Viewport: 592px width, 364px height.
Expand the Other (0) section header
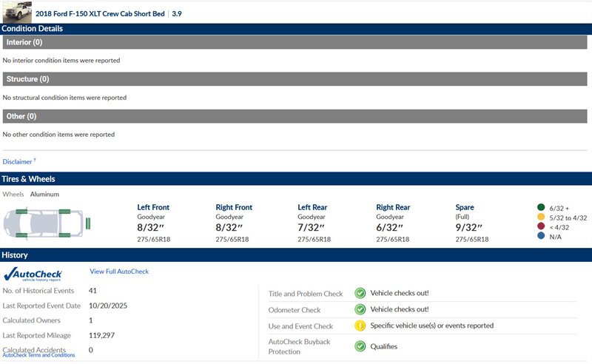pos(295,116)
